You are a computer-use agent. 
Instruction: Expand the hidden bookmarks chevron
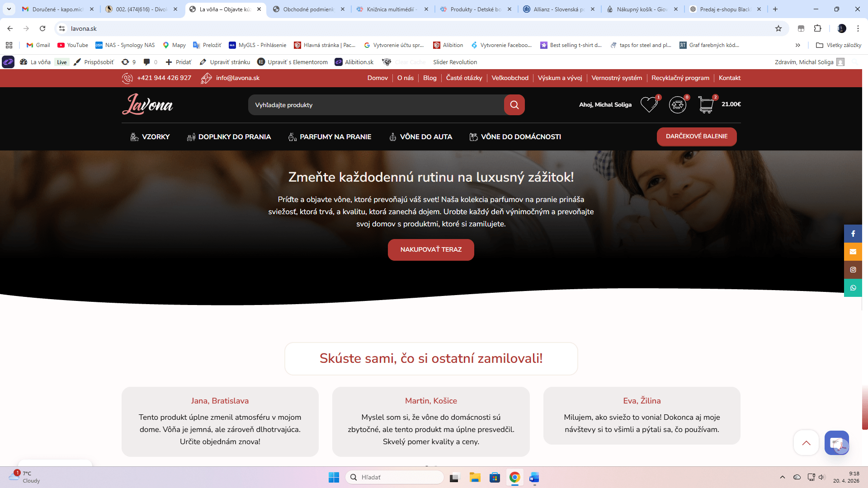pyautogui.click(x=798, y=45)
